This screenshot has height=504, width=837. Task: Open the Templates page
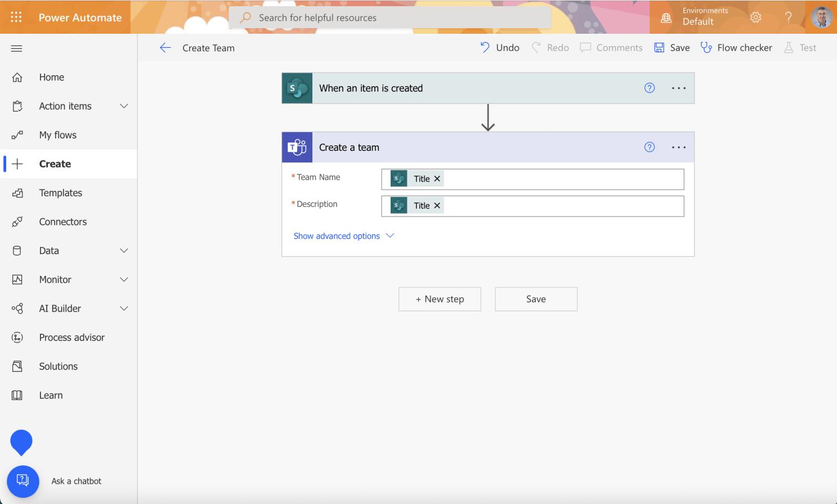(60, 193)
